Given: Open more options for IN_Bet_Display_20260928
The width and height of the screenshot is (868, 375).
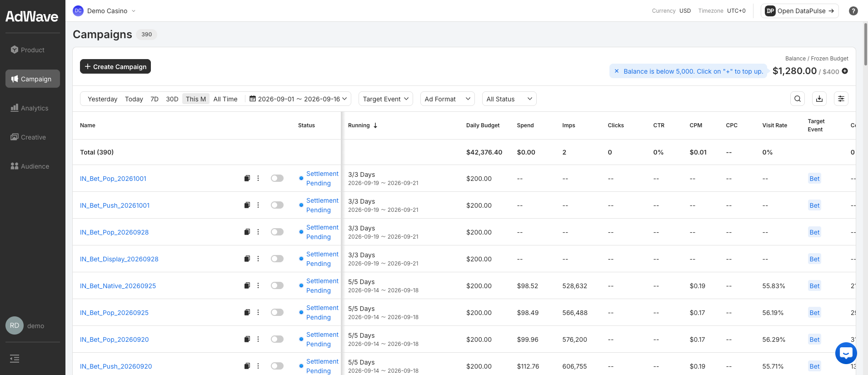Looking at the screenshot, I should tap(258, 259).
